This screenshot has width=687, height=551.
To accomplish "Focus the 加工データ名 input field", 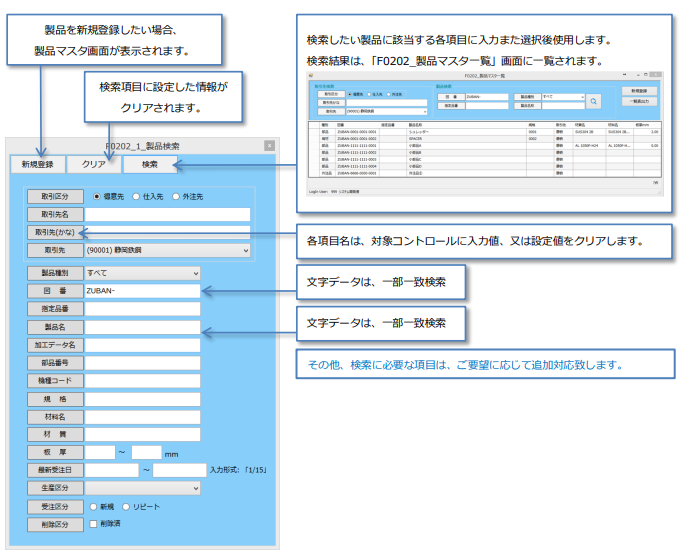I will [x=142, y=345].
